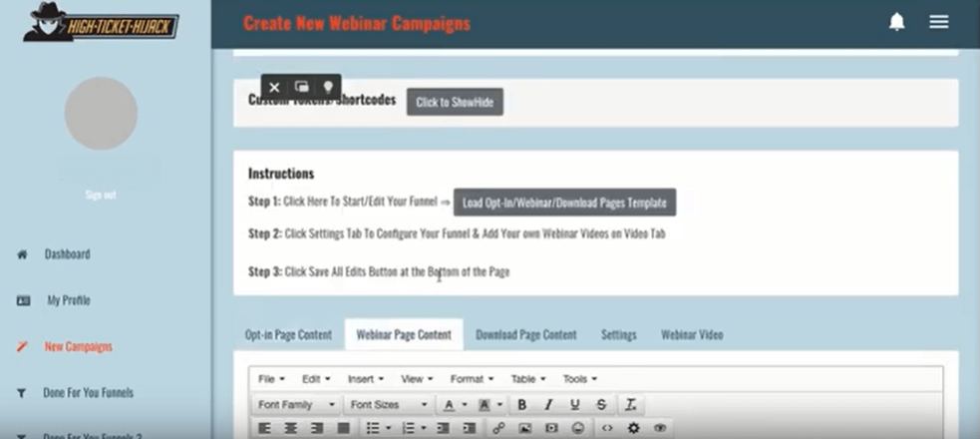
Task: Click the Dashboard home icon
Action: point(22,254)
